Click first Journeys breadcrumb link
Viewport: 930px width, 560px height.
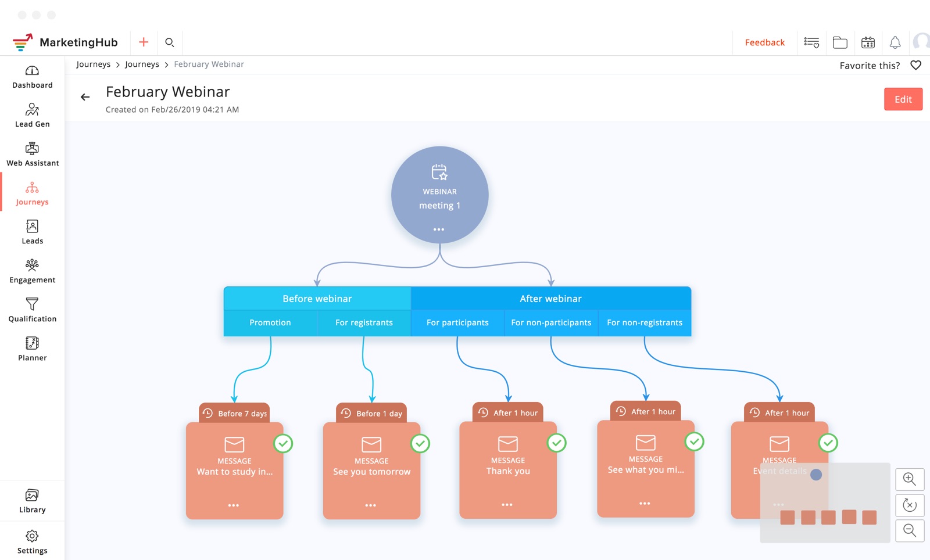93,64
